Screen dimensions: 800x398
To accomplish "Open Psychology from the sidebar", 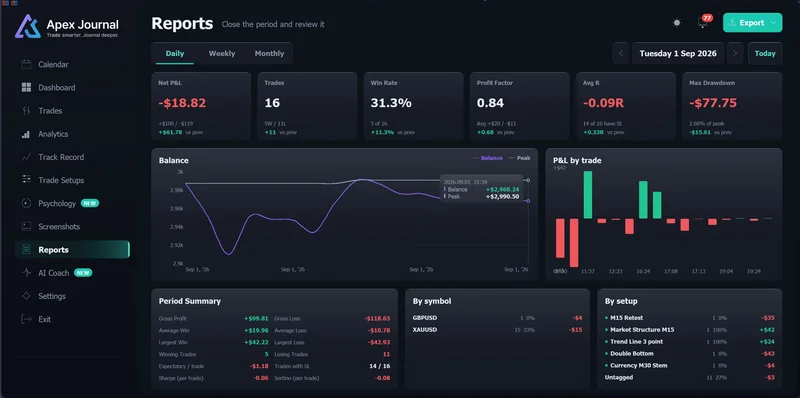I will [72, 204].
